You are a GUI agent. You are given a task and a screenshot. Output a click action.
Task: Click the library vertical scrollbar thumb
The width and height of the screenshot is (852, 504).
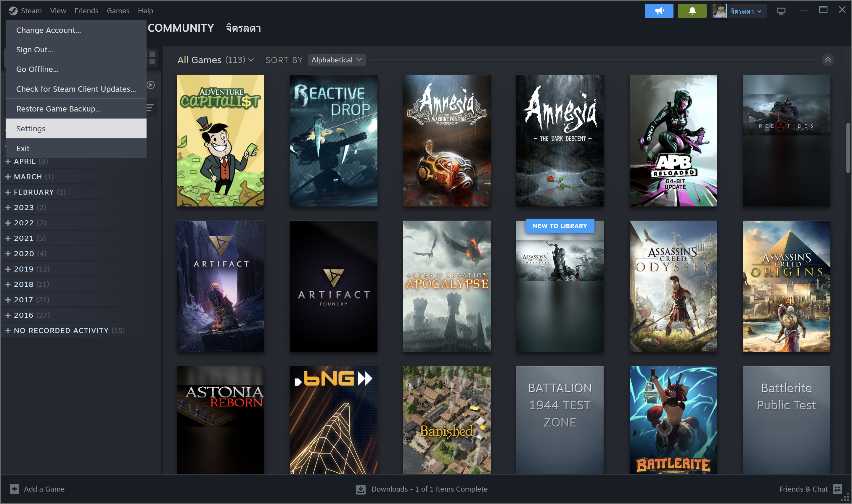[848, 148]
